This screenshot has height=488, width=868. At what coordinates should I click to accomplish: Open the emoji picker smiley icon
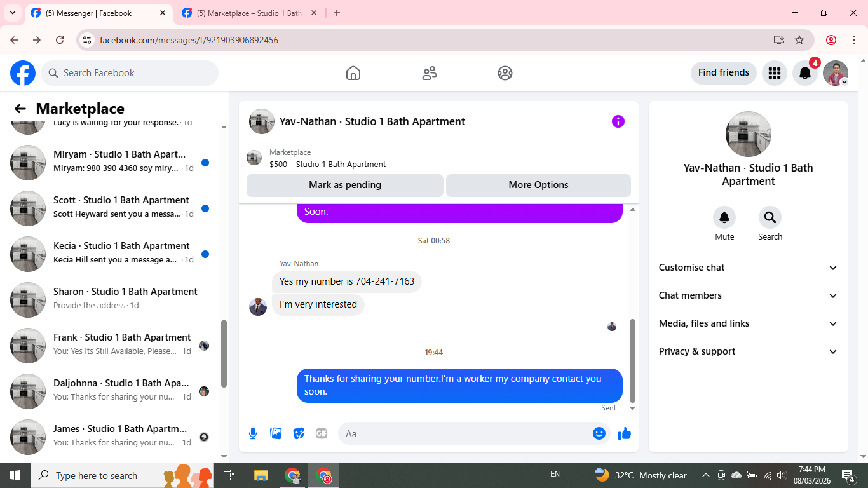(x=599, y=433)
